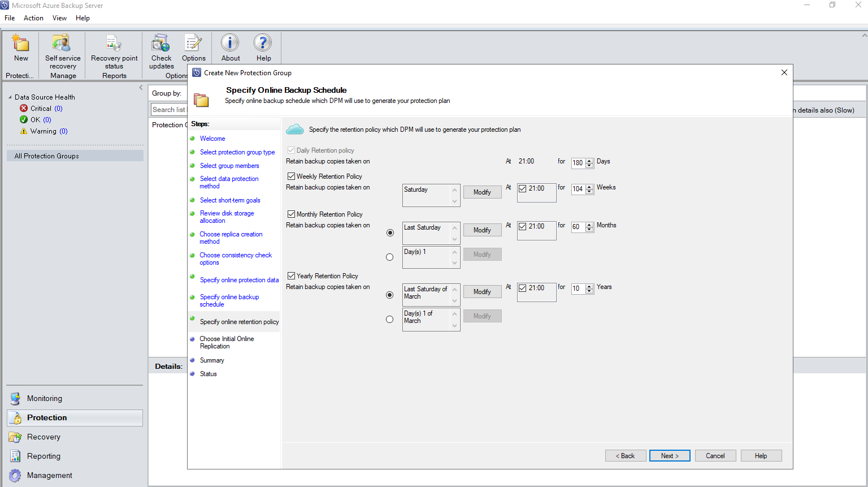Click the Search list field
Viewport: 868px width, 487px height.
click(169, 110)
